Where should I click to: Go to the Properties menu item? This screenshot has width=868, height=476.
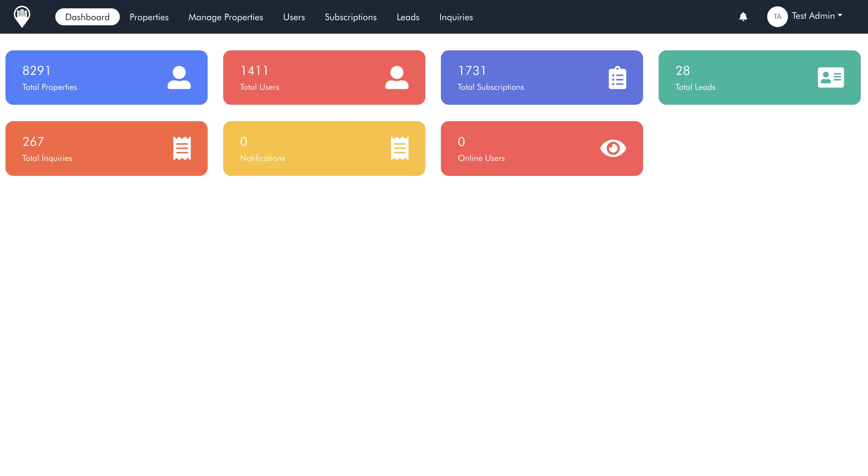[x=149, y=17]
